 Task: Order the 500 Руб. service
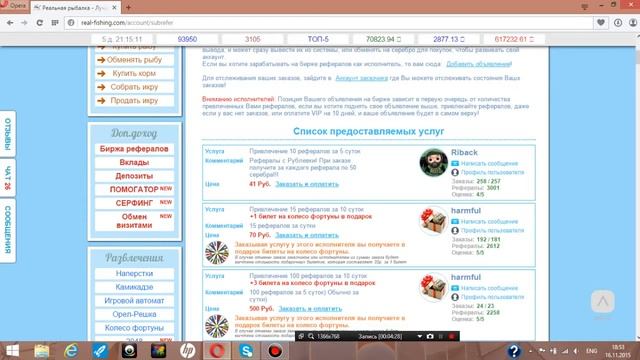(310, 309)
